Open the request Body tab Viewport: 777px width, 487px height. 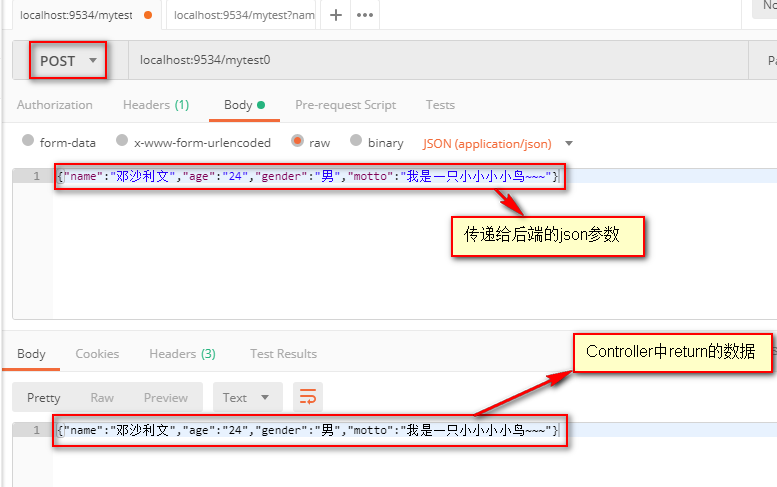coord(244,105)
